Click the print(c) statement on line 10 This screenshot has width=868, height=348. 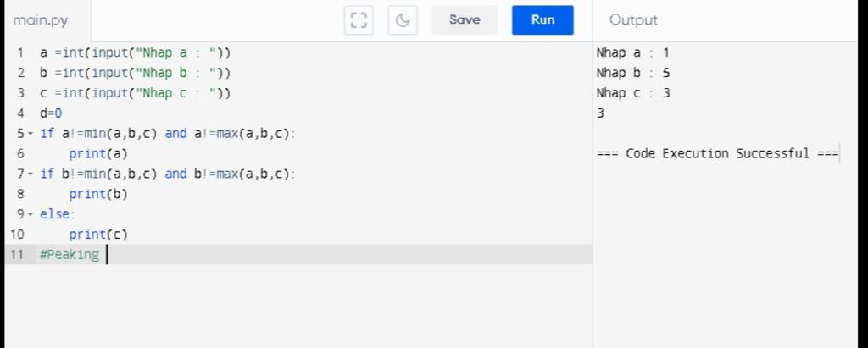[x=98, y=235]
